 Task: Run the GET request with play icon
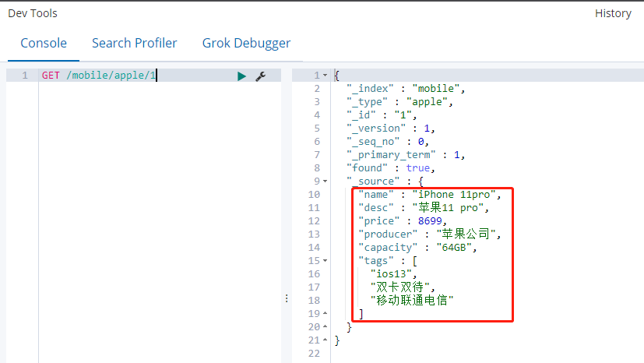[241, 76]
